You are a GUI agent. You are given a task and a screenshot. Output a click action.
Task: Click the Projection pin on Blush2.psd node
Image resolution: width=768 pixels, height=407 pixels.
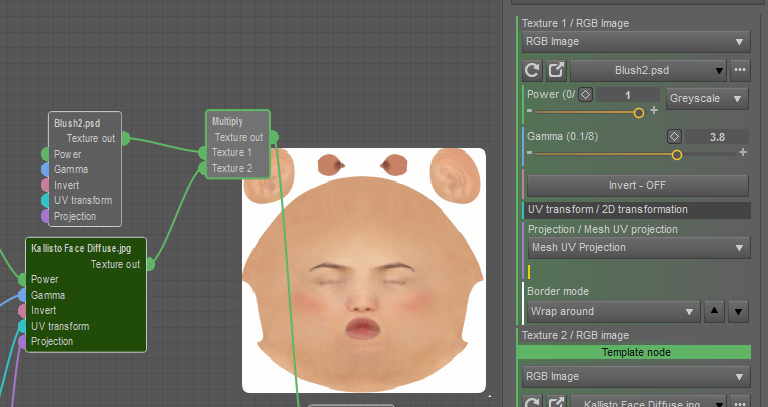45,216
